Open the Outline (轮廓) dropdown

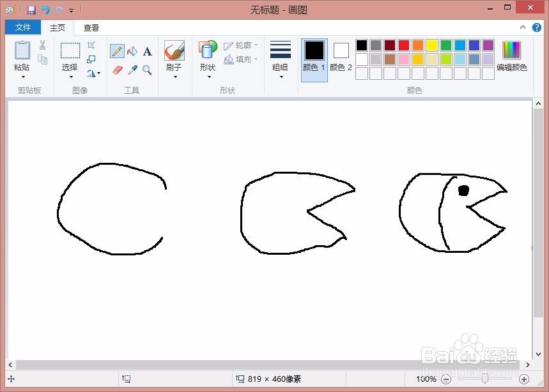click(x=241, y=45)
